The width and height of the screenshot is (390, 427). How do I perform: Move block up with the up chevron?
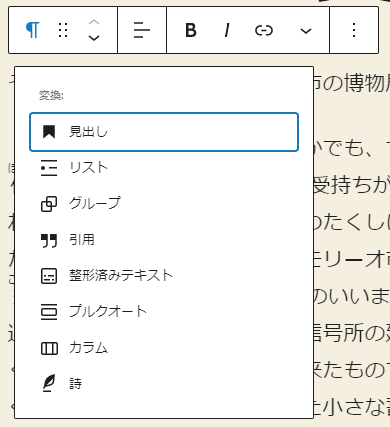coord(94,23)
